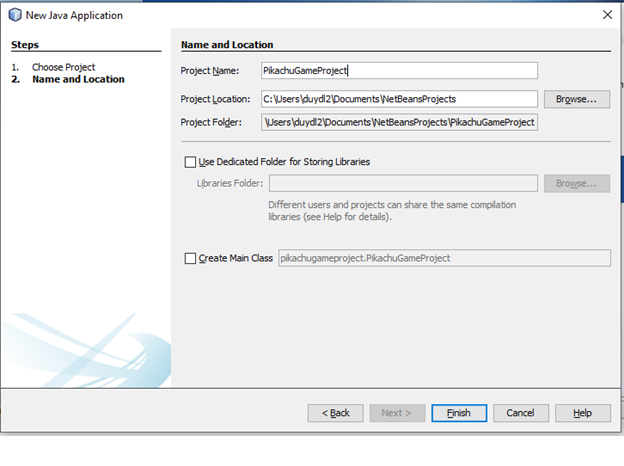Go back with the Back button
Image resolution: width=624 pixels, height=466 pixels.
[335, 413]
